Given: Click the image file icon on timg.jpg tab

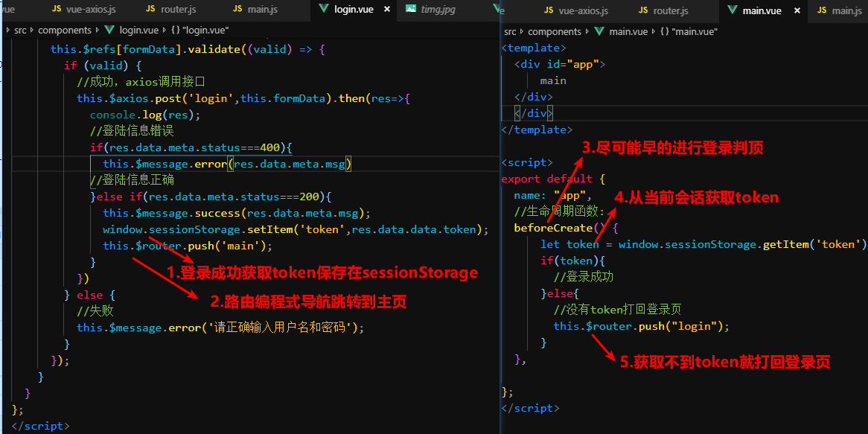Looking at the screenshot, I should click(411, 10).
